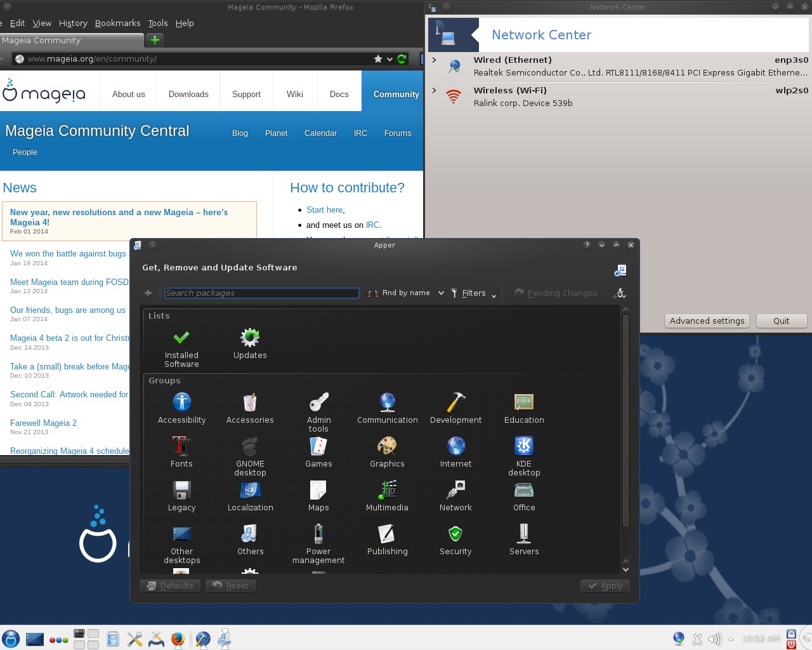Open the Games group

[x=318, y=452]
